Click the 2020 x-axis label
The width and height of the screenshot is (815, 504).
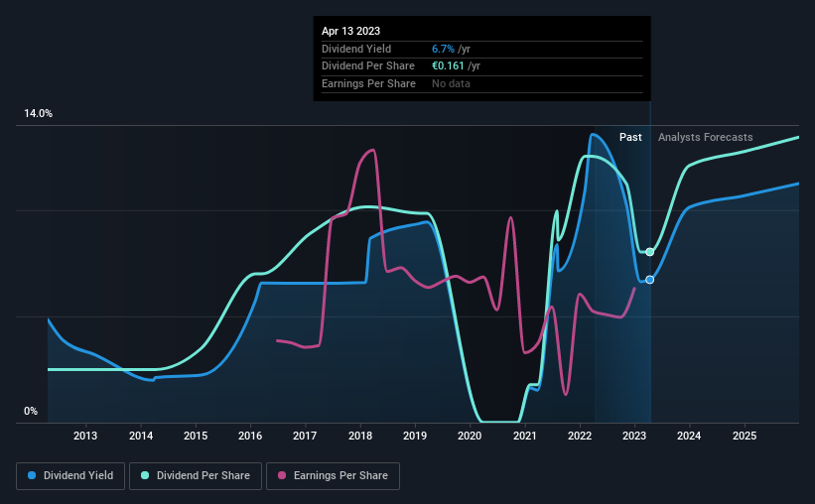(x=470, y=436)
